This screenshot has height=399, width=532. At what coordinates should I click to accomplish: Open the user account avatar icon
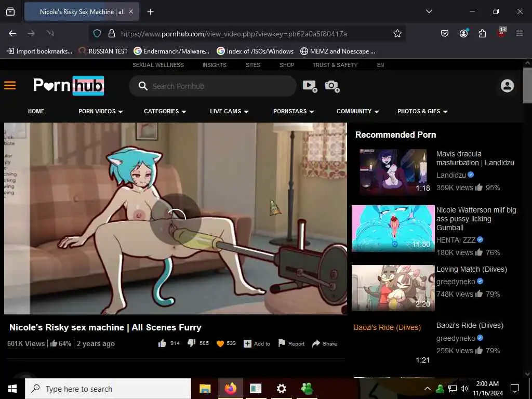[507, 86]
